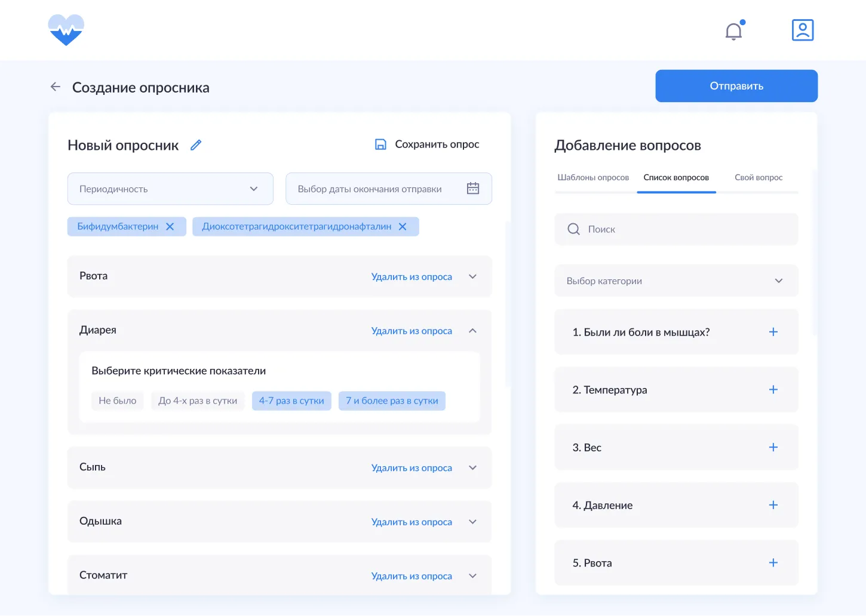This screenshot has width=866, height=616.
Task: Remove Рвота via Удалить из опроса
Action: point(411,277)
